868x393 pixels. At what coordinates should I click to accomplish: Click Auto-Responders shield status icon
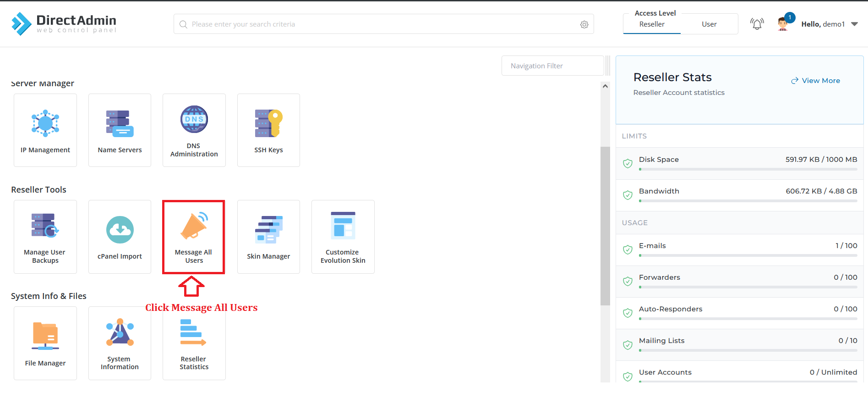point(628,313)
